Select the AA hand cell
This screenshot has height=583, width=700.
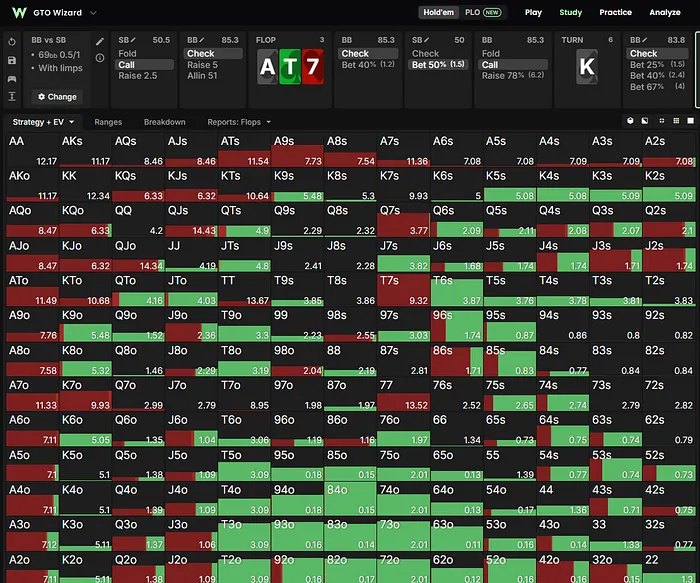point(33,150)
